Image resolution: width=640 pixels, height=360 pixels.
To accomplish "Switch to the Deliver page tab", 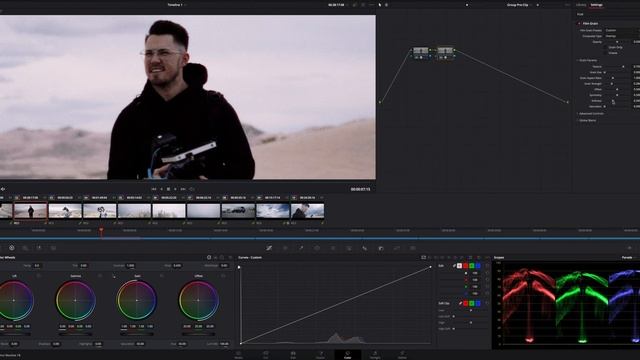I will click(402, 355).
